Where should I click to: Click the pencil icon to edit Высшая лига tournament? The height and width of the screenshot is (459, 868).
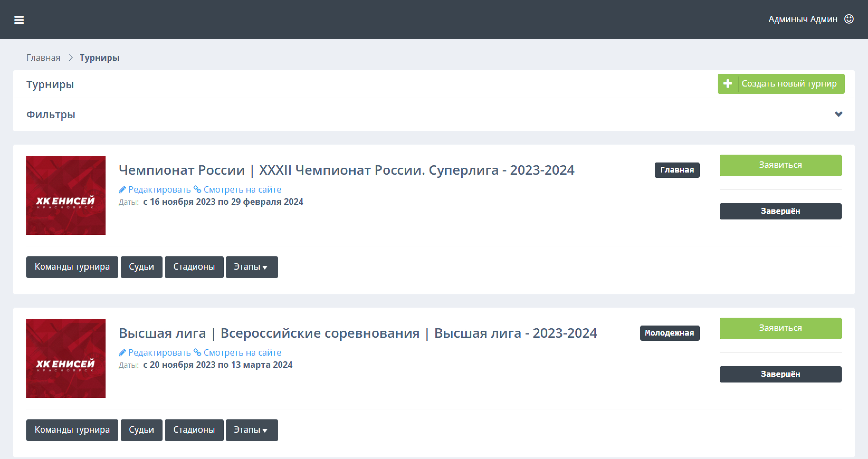[122, 352]
